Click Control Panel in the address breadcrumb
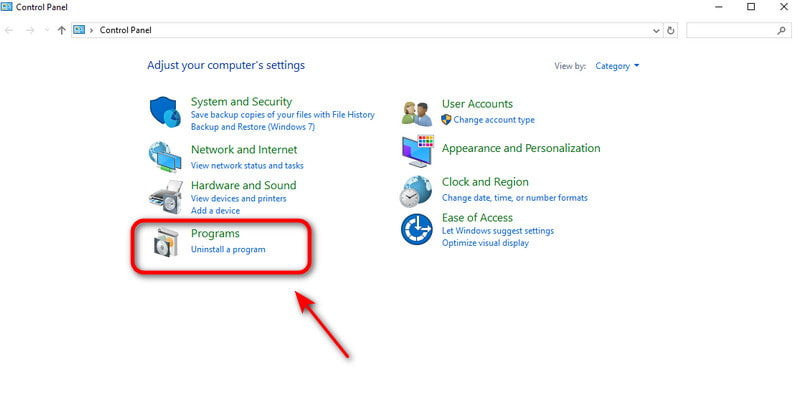Image resolution: width=800 pixels, height=420 pixels. click(x=124, y=30)
